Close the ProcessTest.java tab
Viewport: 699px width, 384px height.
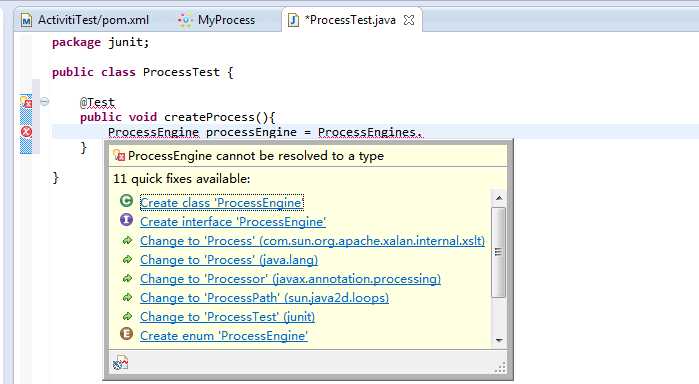click(409, 20)
